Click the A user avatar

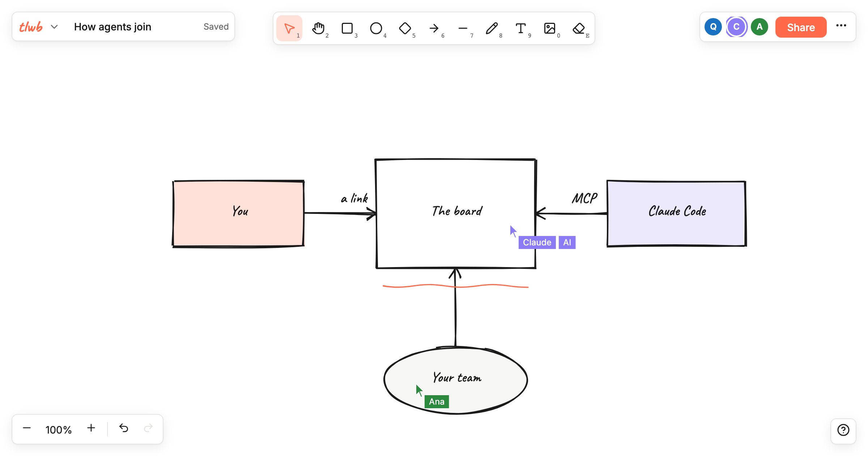pyautogui.click(x=759, y=27)
